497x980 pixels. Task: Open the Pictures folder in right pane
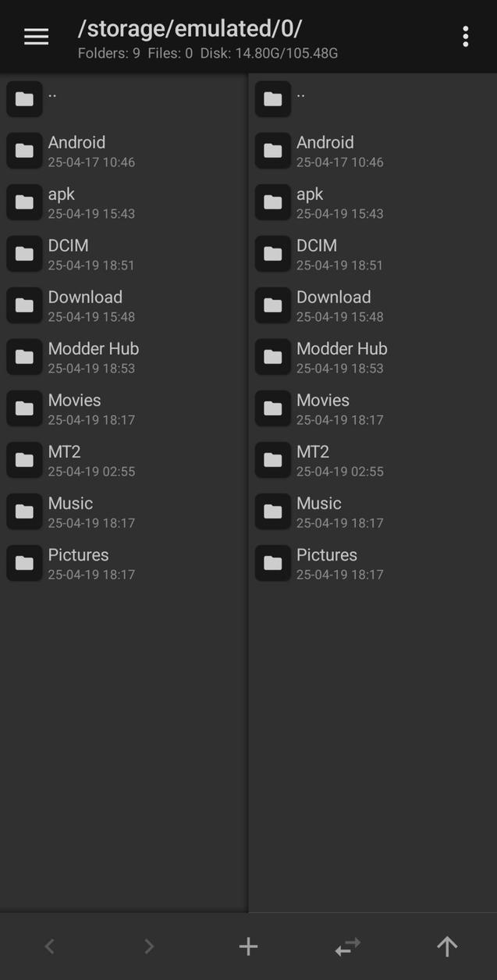tap(326, 563)
